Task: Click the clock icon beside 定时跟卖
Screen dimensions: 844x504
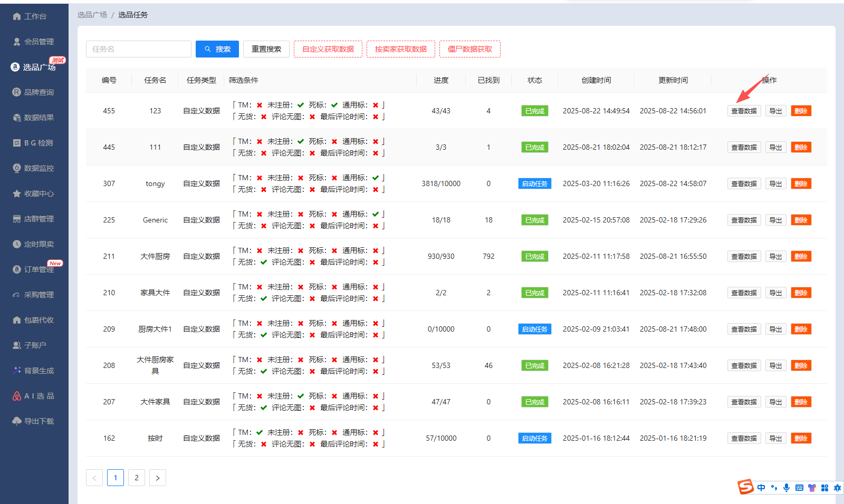Action: click(17, 244)
